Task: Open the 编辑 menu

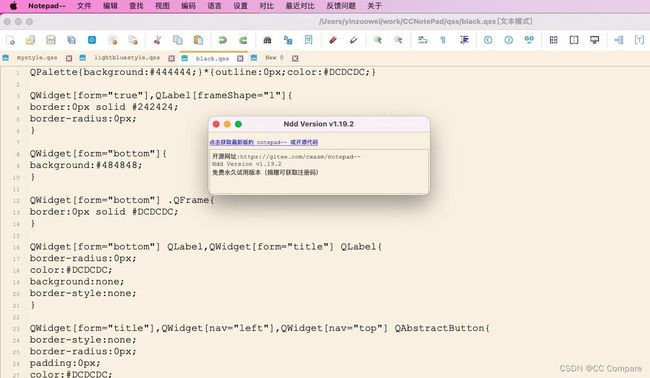Action: point(110,6)
